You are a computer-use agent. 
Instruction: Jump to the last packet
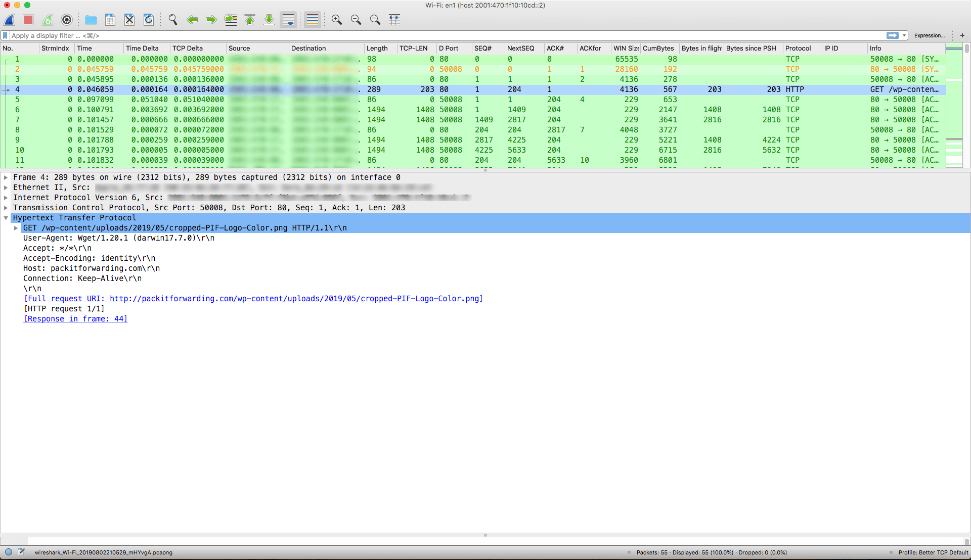[269, 20]
